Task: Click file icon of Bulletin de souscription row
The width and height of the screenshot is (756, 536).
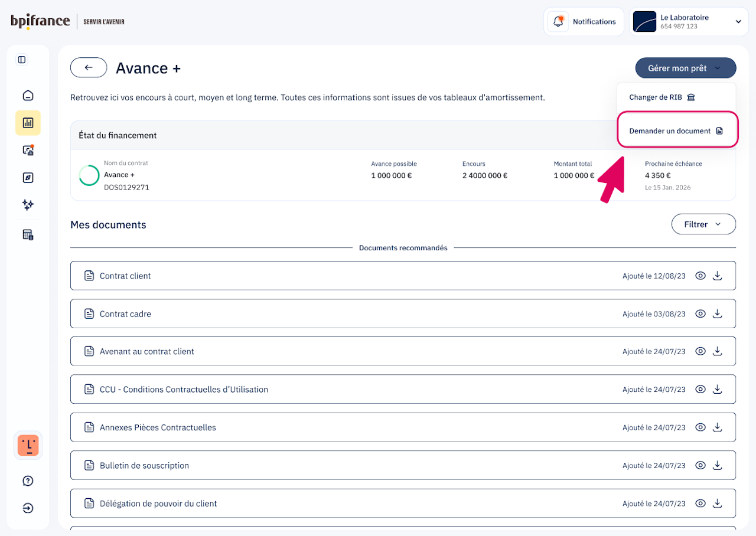Action: click(89, 465)
